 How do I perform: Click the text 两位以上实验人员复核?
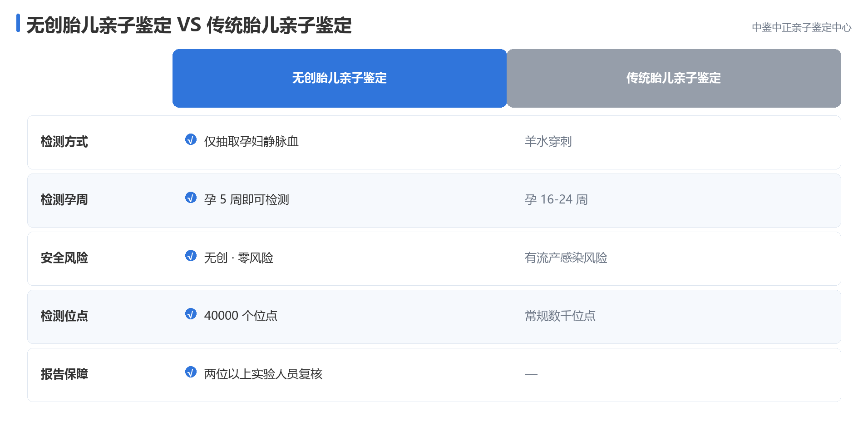(x=263, y=374)
